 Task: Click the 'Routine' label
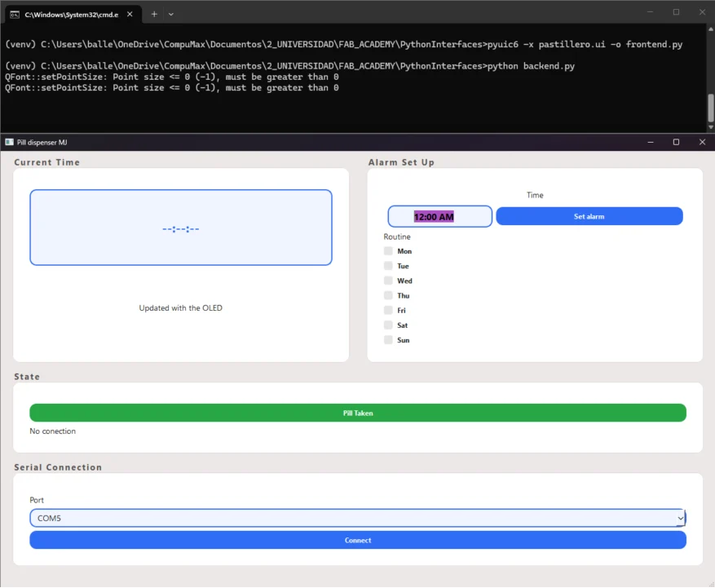[x=397, y=237]
